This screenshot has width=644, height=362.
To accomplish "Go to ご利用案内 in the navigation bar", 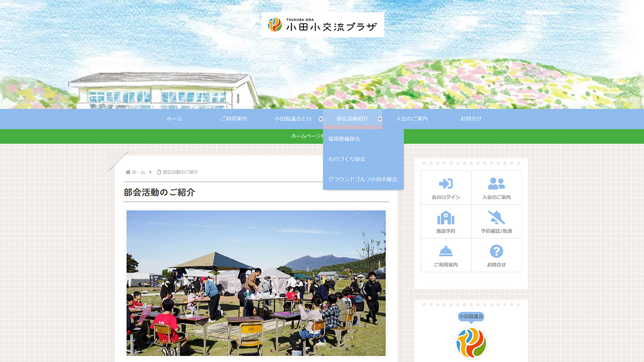I will [234, 119].
